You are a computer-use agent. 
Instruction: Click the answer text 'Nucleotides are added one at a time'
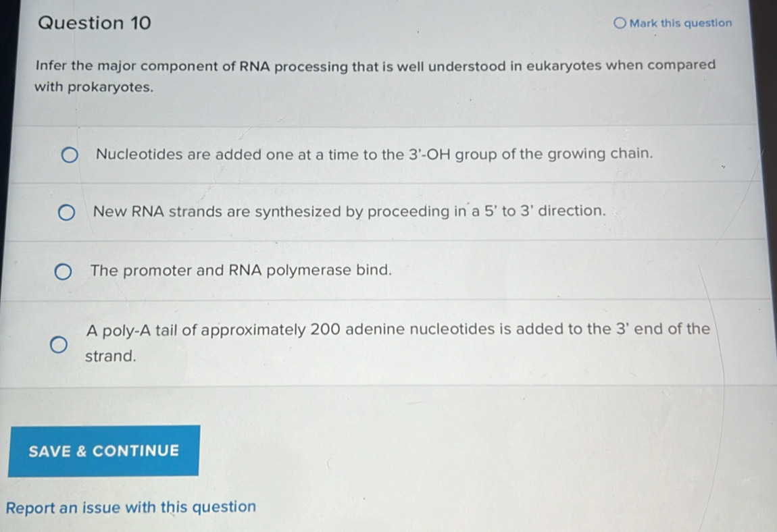(250, 154)
